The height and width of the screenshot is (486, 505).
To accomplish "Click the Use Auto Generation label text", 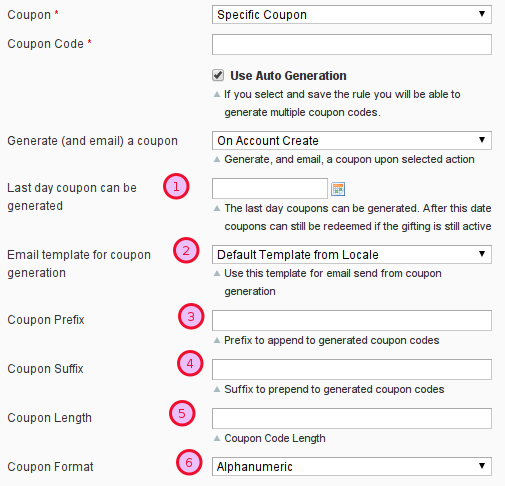I will pos(288,76).
